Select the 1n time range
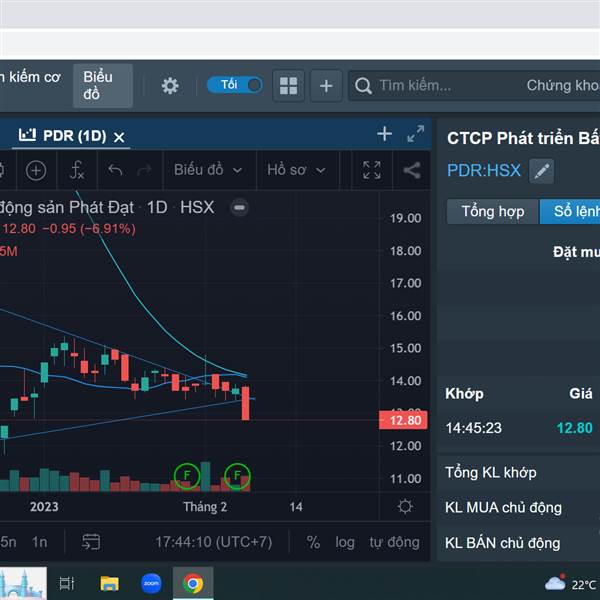Viewport: 600px width, 600px height. pyautogui.click(x=39, y=542)
